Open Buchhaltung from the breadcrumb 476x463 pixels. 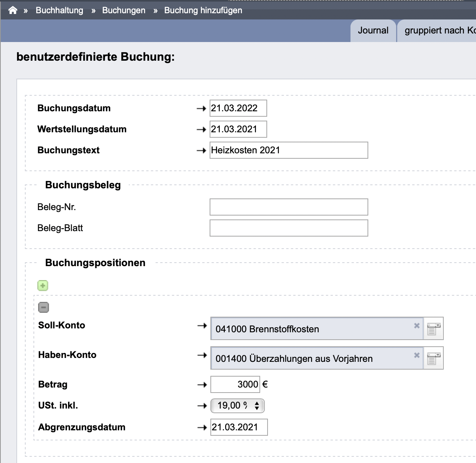(59, 10)
